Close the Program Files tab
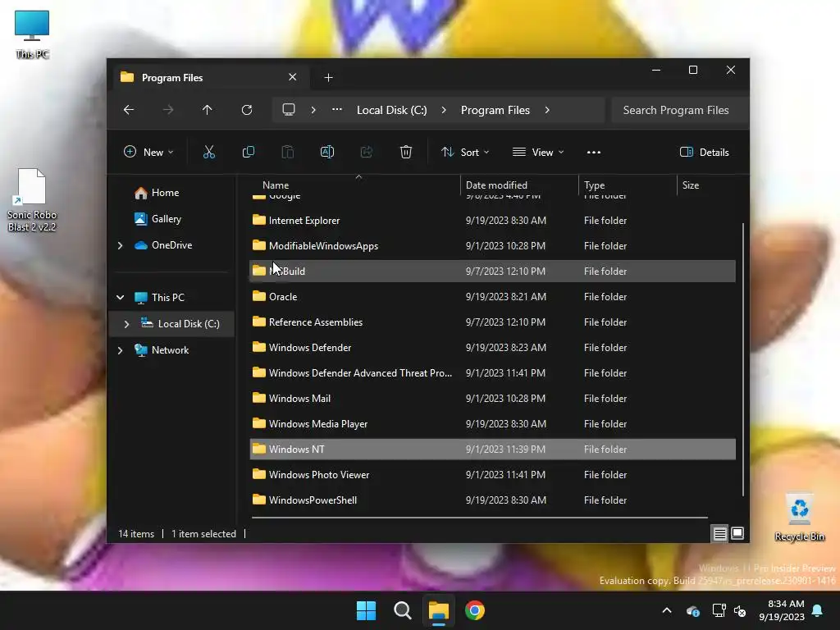840x630 pixels. [x=293, y=77]
